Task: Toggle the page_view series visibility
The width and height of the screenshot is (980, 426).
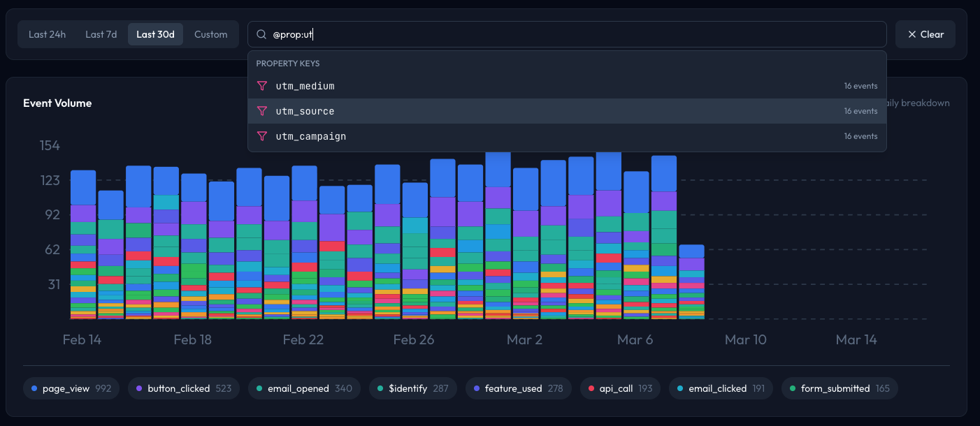Action: coord(71,388)
